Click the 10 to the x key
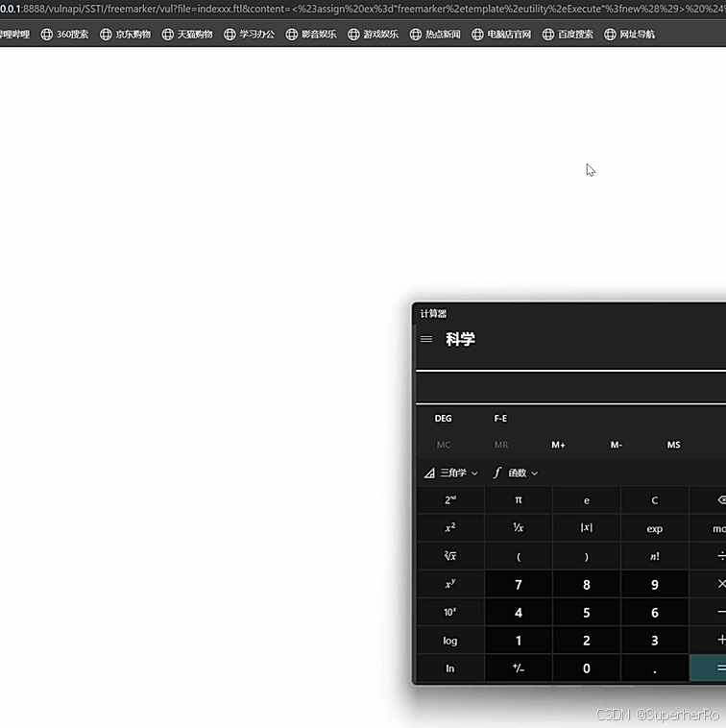This screenshot has height=728, width=726. tap(450, 612)
